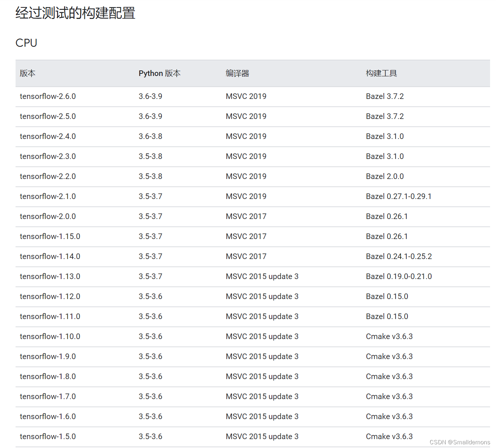This screenshot has width=496, height=448.
Task: Select the tensorflow-1.14.0 cell
Action: tap(50, 256)
